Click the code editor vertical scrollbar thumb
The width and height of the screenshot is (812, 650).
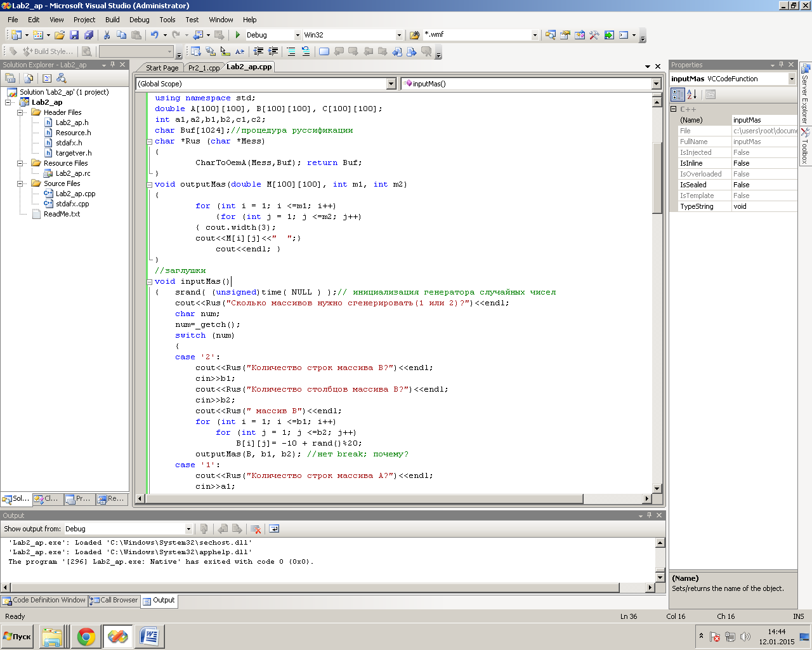coord(657,178)
